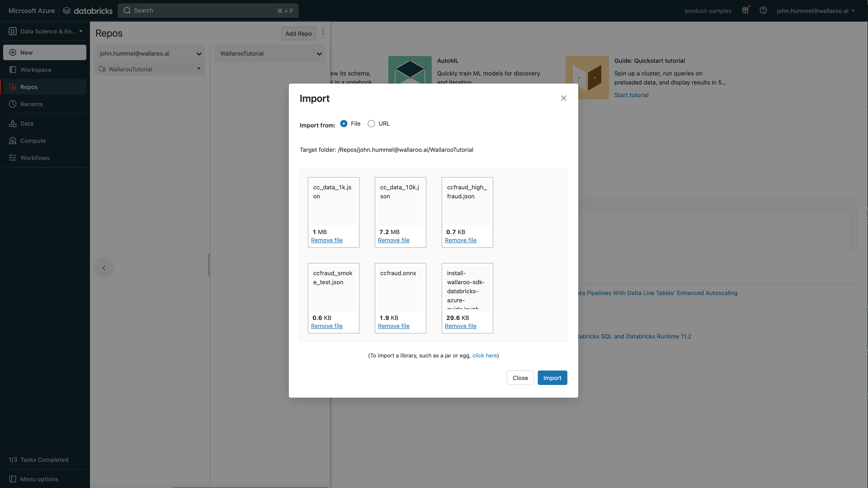Expand the john.hummel@wallaroo.ai repos dropdown
Screen dimensions: 868x488
(x=199, y=54)
